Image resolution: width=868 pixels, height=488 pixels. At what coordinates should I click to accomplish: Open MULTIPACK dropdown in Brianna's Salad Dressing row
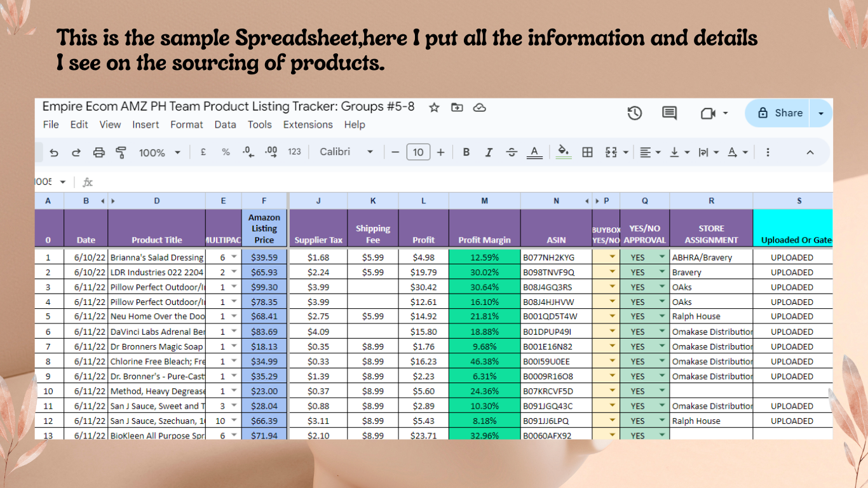[234, 257]
